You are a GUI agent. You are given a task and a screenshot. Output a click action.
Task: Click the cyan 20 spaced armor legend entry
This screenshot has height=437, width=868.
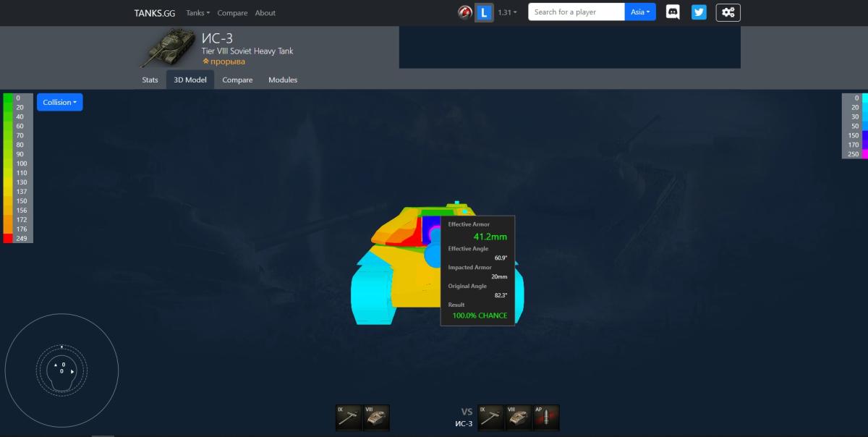tap(854, 106)
